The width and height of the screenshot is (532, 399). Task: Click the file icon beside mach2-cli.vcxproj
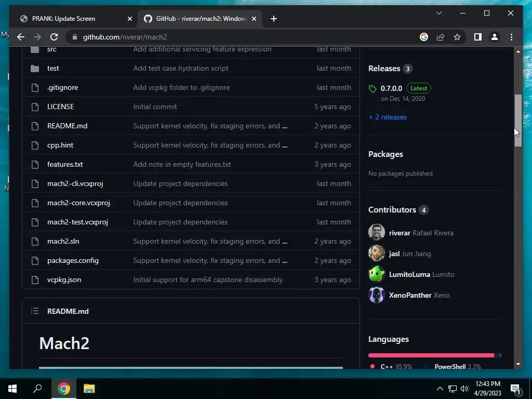coord(35,184)
